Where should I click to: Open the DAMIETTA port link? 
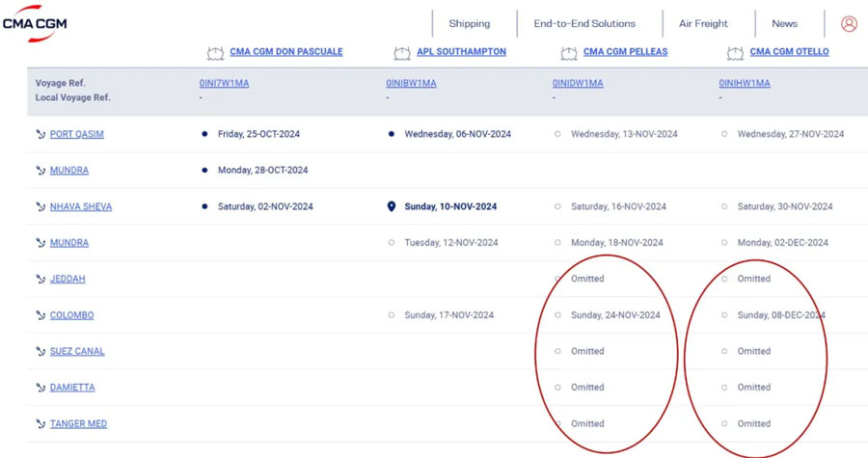click(x=72, y=388)
